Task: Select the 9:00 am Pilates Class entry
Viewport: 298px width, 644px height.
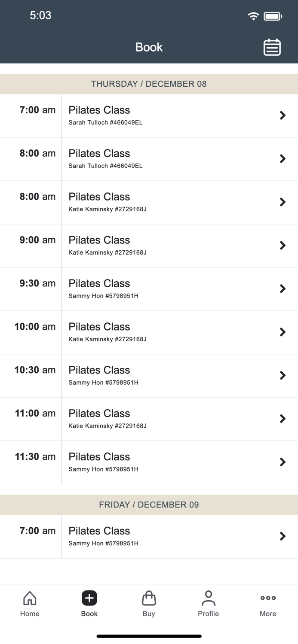Action: 149,245
